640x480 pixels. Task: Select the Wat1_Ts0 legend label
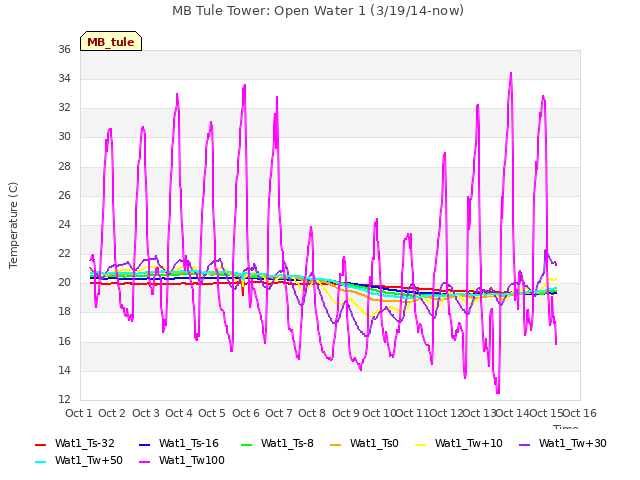point(374,444)
